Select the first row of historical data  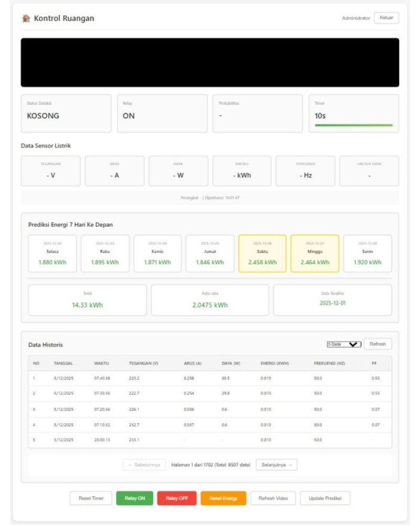click(x=210, y=378)
